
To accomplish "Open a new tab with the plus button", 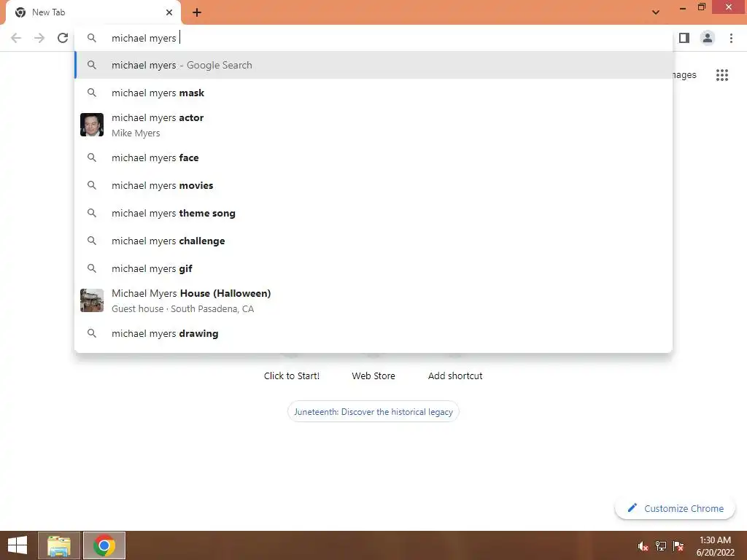I will (197, 12).
